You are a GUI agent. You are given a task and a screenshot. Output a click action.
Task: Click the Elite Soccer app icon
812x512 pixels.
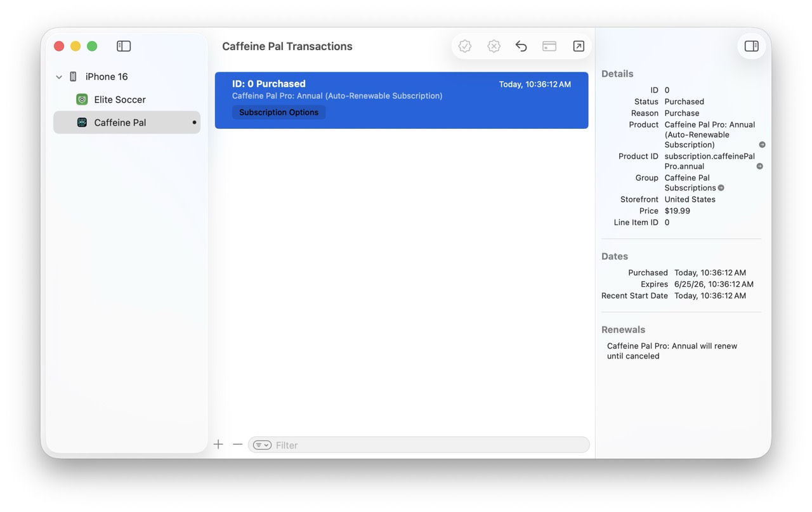pos(82,100)
